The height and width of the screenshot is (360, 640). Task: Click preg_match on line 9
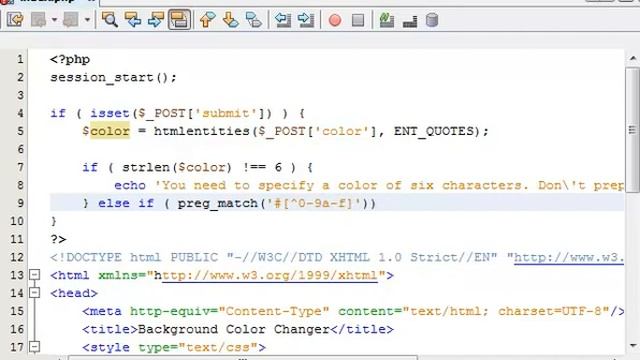218,203
